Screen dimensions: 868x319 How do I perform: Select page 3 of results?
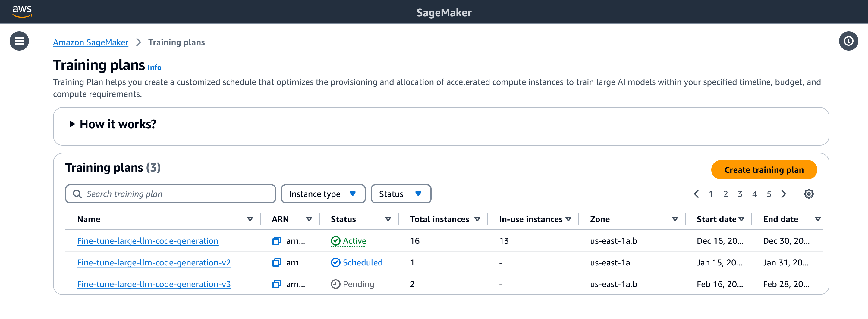pos(740,194)
